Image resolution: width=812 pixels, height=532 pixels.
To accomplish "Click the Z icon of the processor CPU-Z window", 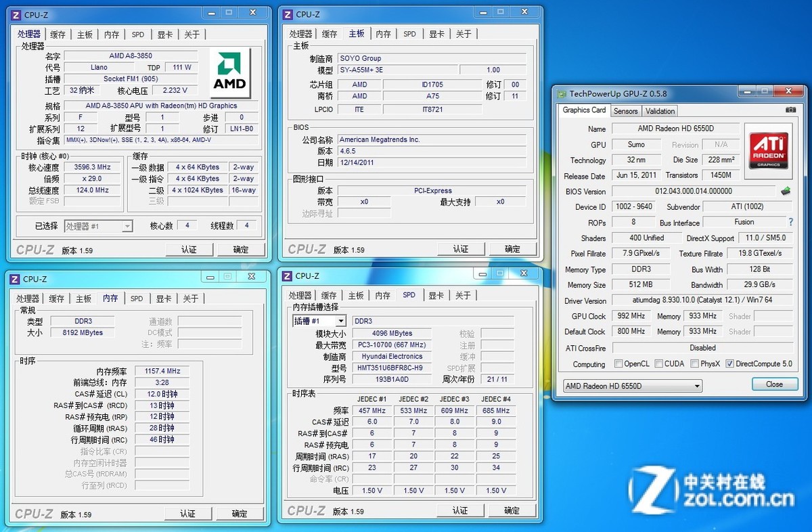I will tap(16, 14).
